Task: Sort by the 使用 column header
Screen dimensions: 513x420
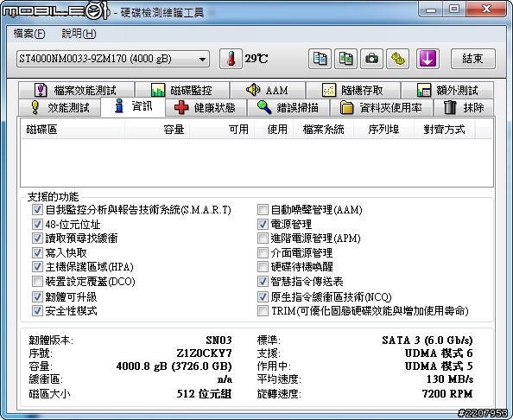Action: pos(274,130)
